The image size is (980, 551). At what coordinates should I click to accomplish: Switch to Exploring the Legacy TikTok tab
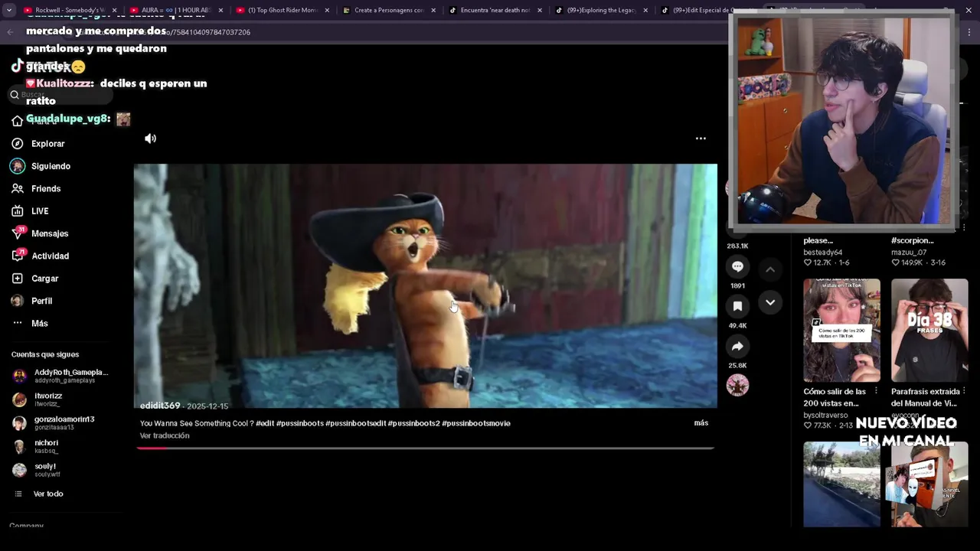click(x=602, y=10)
